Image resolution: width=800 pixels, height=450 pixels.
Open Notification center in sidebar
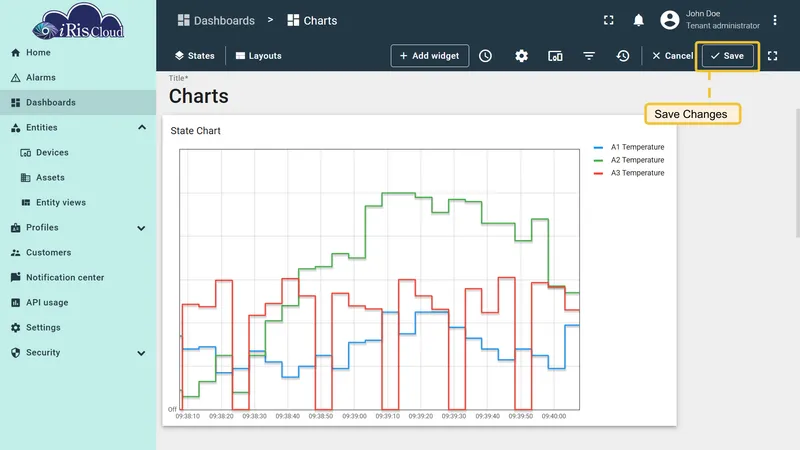click(x=78, y=278)
